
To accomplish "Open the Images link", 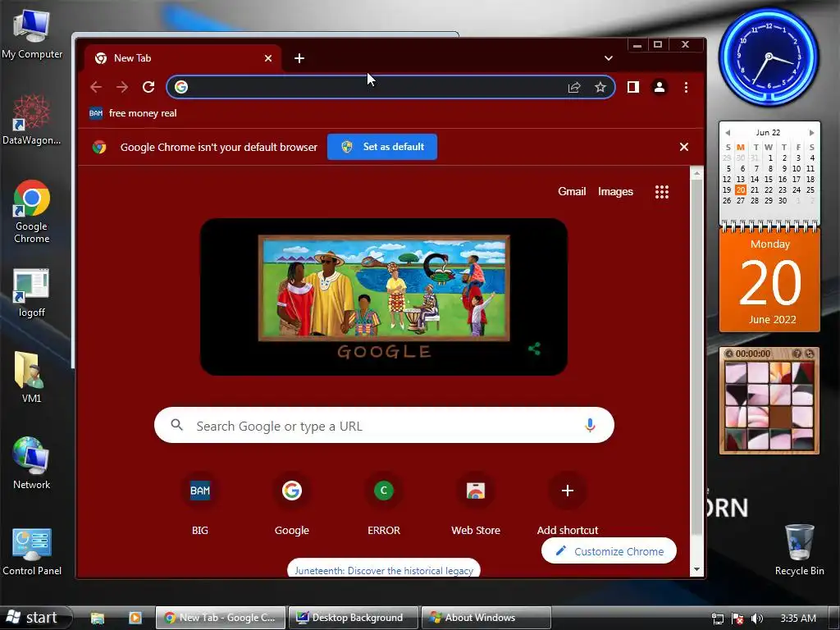I will [x=615, y=191].
